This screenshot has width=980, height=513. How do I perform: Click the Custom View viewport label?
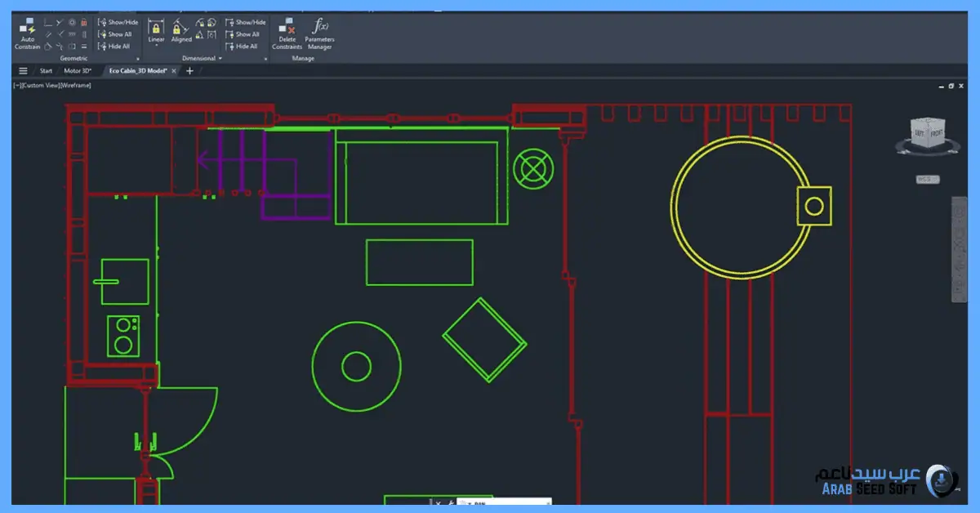(x=52, y=85)
